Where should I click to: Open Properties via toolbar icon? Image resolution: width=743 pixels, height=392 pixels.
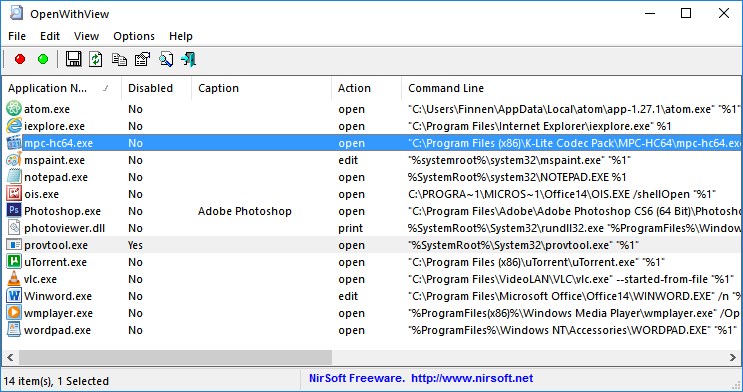[143, 59]
